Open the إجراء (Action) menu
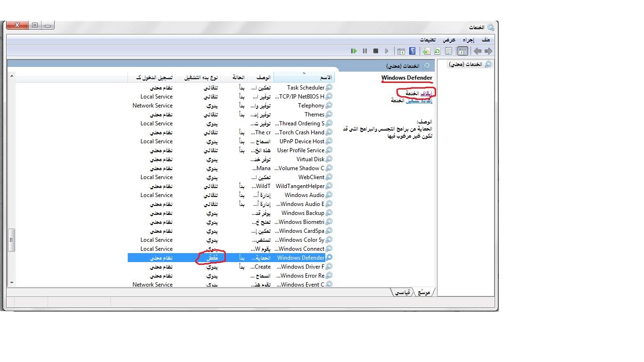 click(468, 40)
